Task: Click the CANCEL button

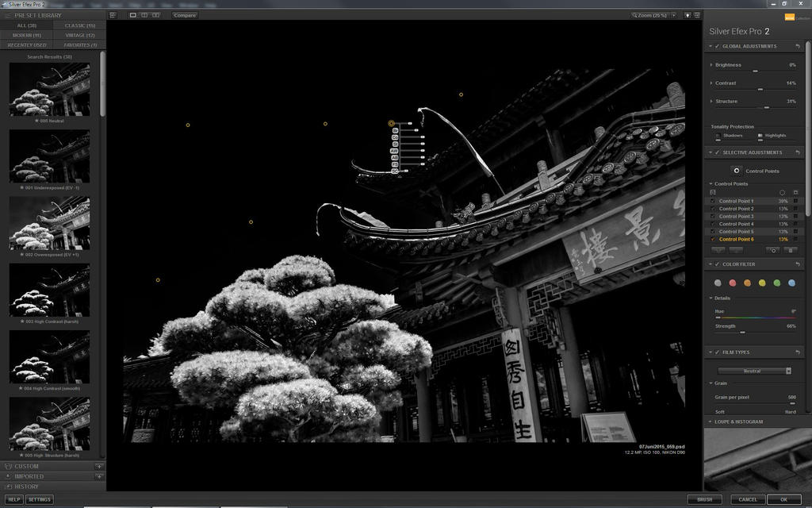Action: click(748, 500)
